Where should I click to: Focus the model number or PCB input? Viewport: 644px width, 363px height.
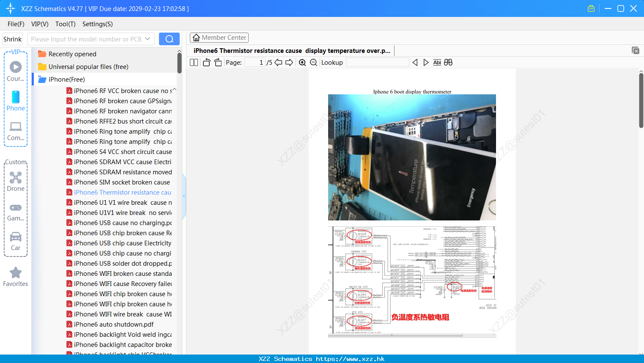(x=86, y=39)
